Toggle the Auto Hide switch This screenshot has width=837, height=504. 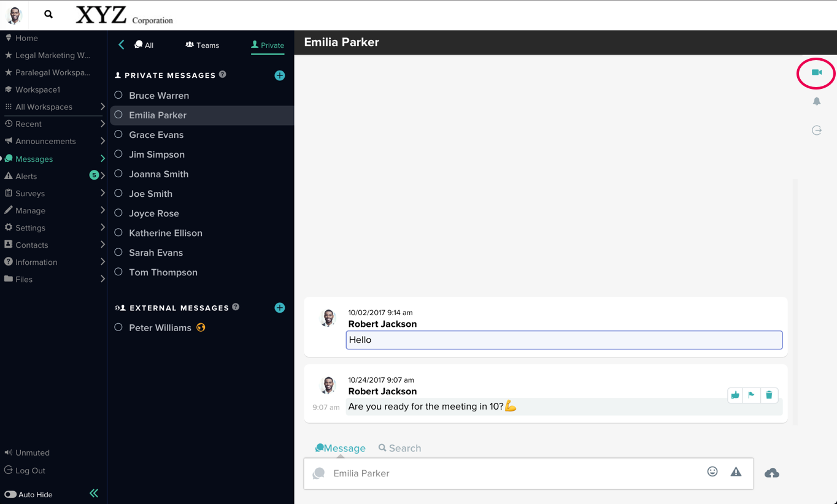pyautogui.click(x=10, y=494)
